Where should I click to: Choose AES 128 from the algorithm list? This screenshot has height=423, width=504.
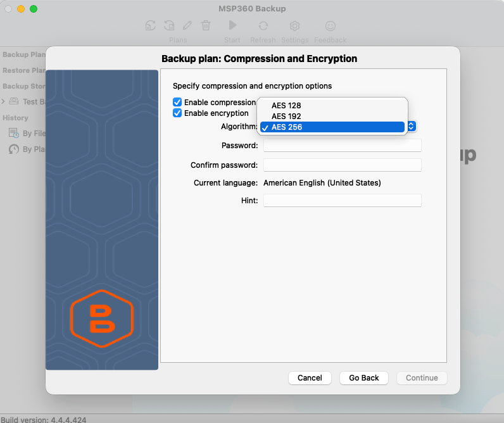pos(286,105)
